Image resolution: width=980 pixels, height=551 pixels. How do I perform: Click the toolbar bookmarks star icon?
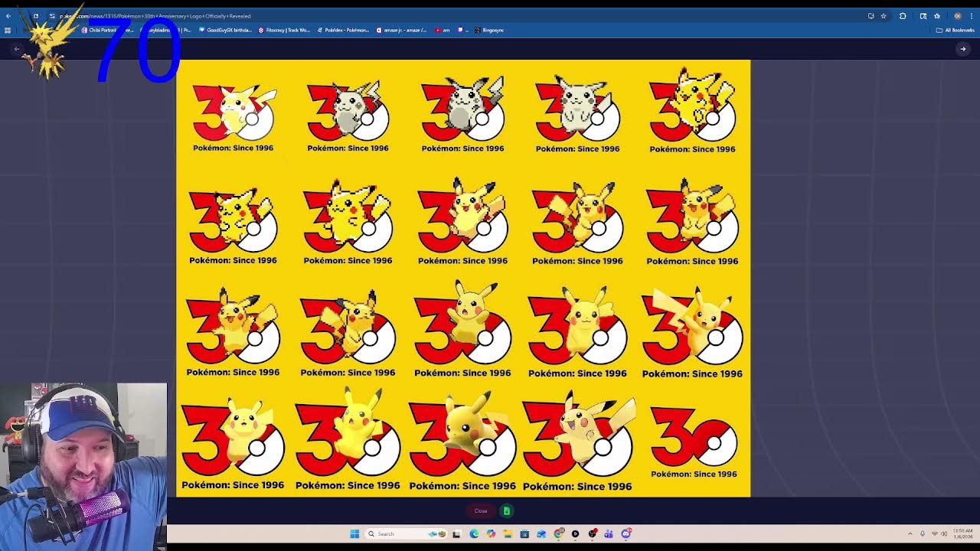(937, 16)
